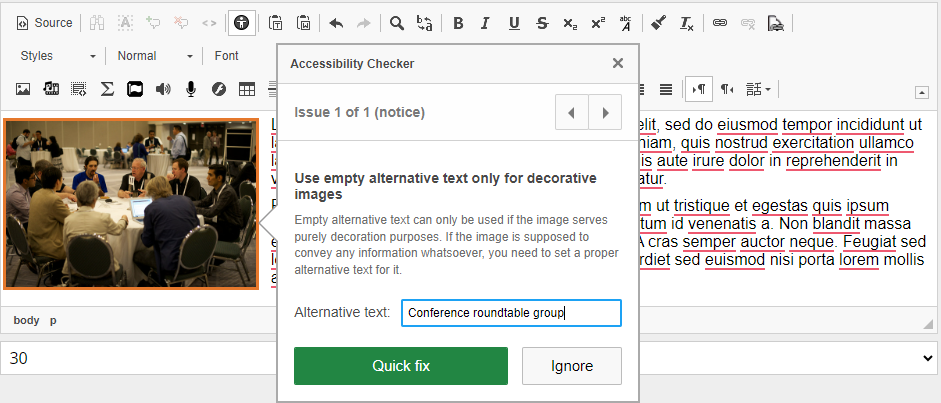
Task: Open the Find magnifier tool
Action: [x=397, y=23]
